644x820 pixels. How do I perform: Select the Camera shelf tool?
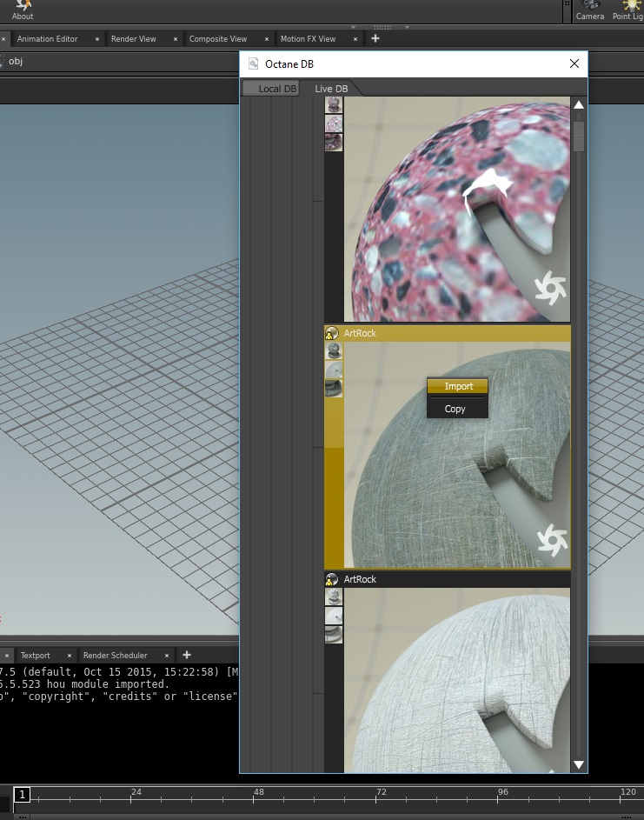[589, 10]
